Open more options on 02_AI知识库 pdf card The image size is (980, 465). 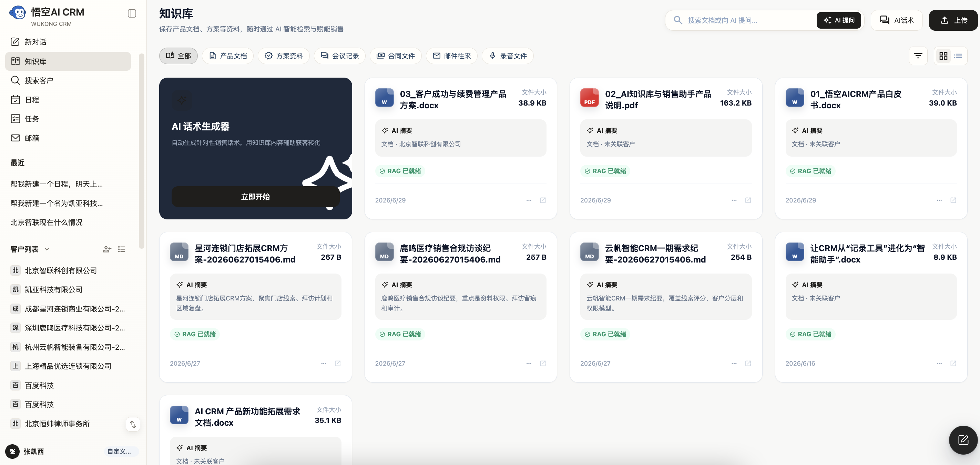(x=734, y=200)
